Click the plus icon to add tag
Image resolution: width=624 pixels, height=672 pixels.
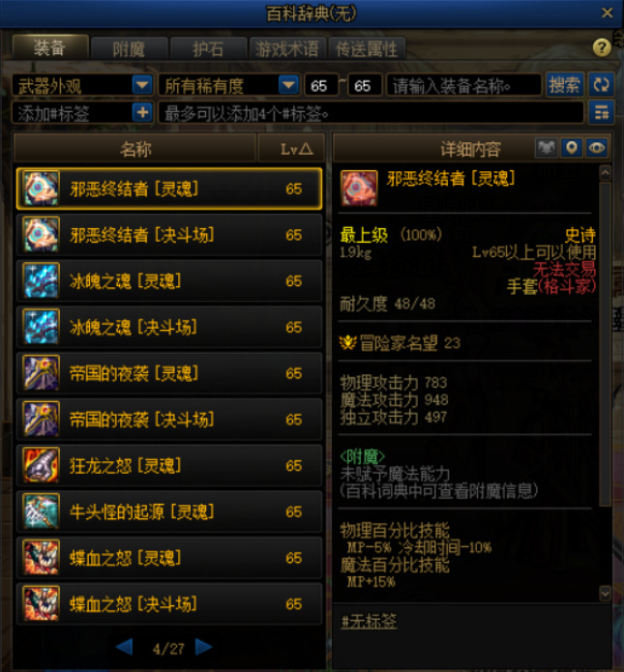pos(142,113)
